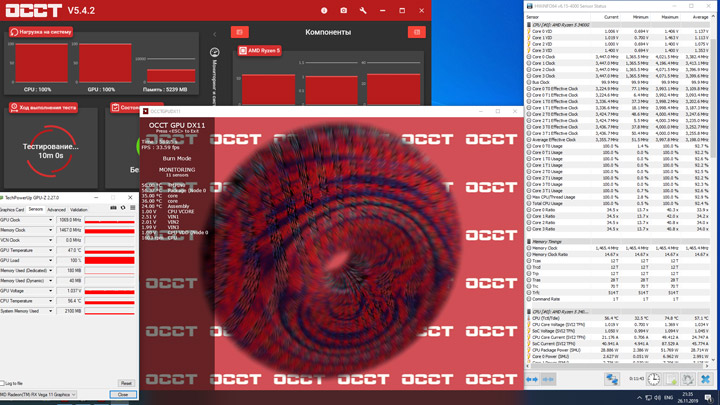Viewport: 720px width, 405px height.
Task: Click the left red layout button beside Компоненты
Action: click(x=240, y=32)
